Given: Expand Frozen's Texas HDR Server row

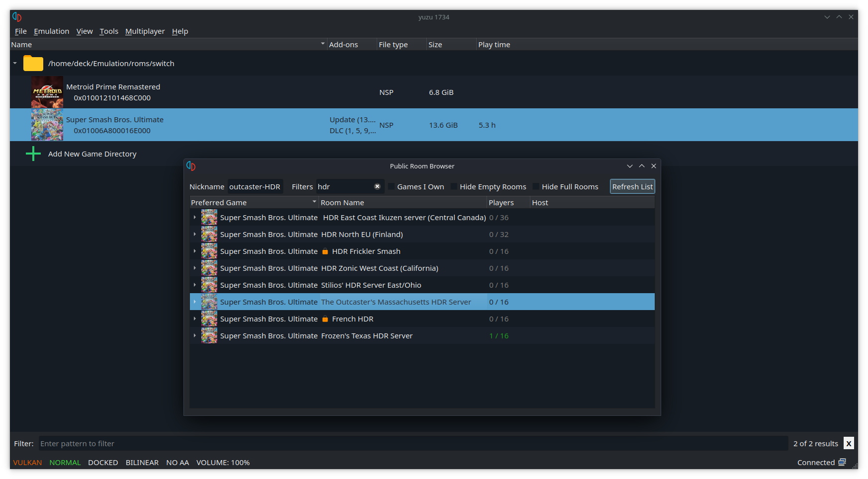Looking at the screenshot, I should [195, 336].
